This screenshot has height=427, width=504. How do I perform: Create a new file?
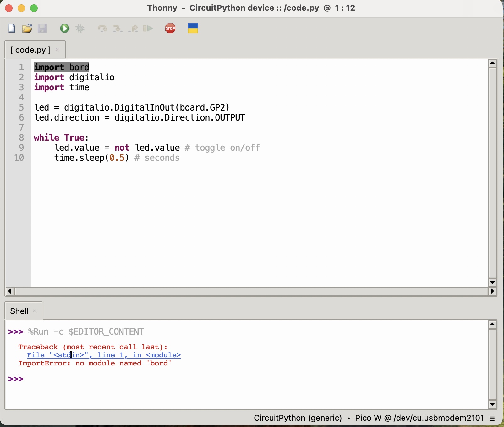[11, 28]
